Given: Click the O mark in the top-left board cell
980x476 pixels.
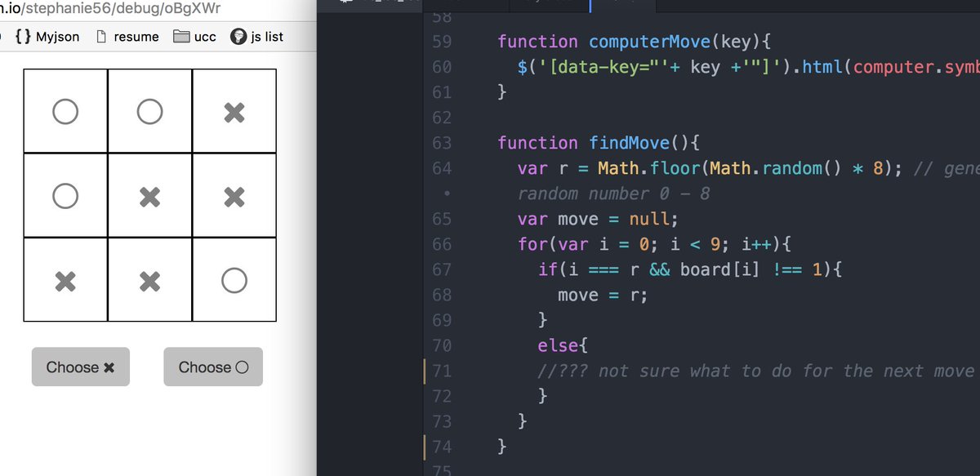Looking at the screenshot, I should click(65, 111).
